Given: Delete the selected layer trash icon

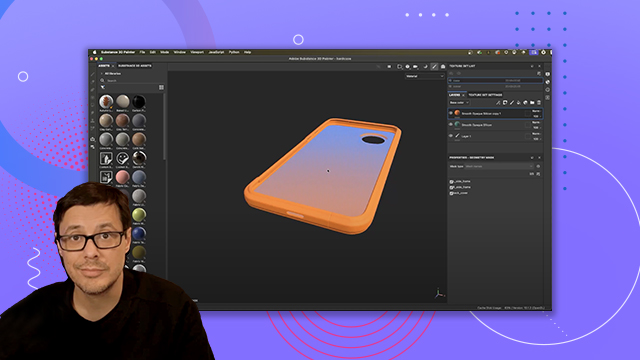Looking at the screenshot, I should point(539,103).
